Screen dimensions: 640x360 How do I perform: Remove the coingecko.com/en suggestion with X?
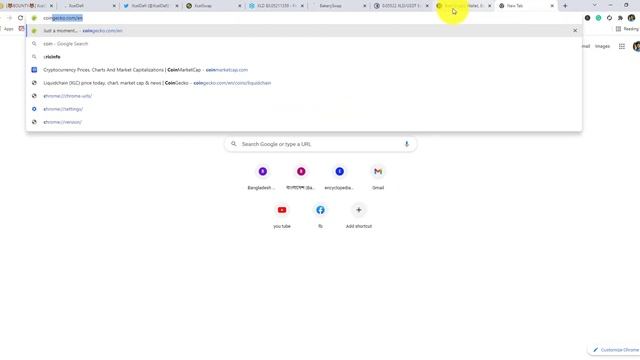[575, 31]
